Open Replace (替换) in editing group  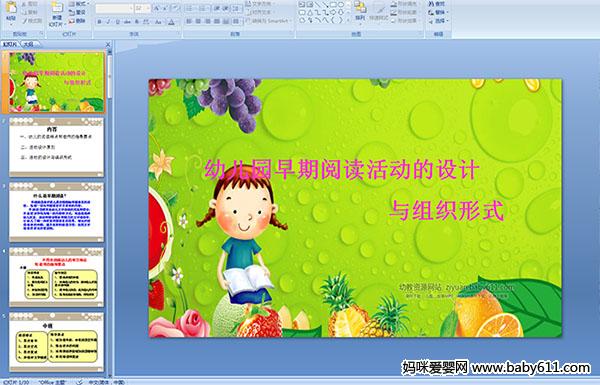point(439,12)
